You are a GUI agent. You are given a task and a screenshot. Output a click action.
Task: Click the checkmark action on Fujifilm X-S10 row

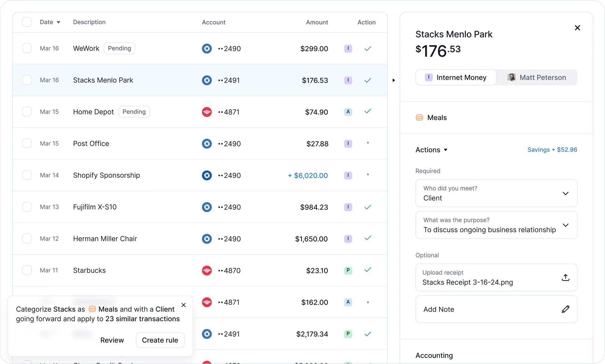point(368,207)
